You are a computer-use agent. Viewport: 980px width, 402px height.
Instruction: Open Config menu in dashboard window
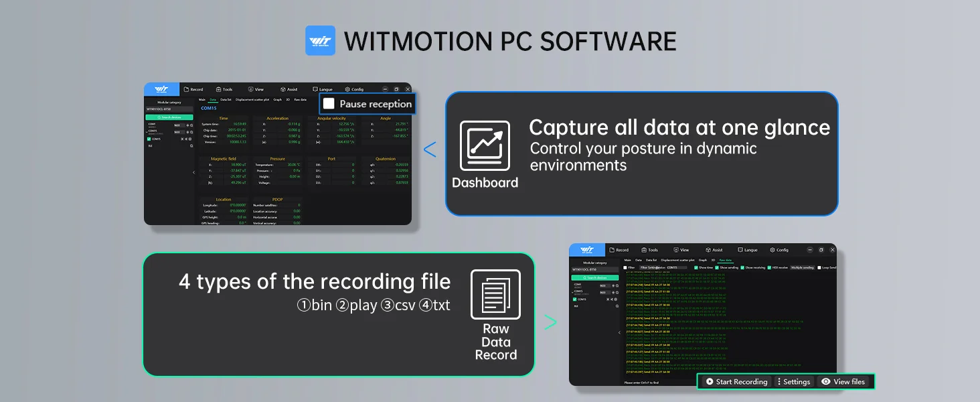click(354, 89)
